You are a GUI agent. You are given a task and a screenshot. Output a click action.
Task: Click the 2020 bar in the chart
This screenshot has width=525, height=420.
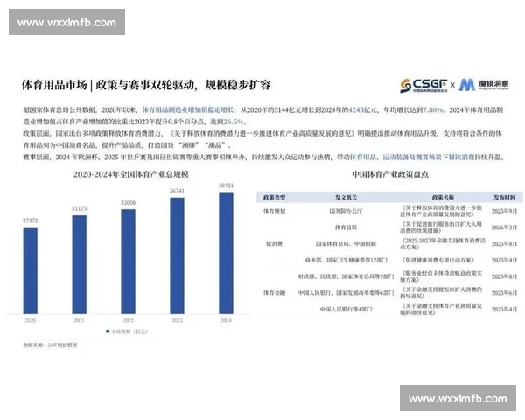tap(30, 270)
